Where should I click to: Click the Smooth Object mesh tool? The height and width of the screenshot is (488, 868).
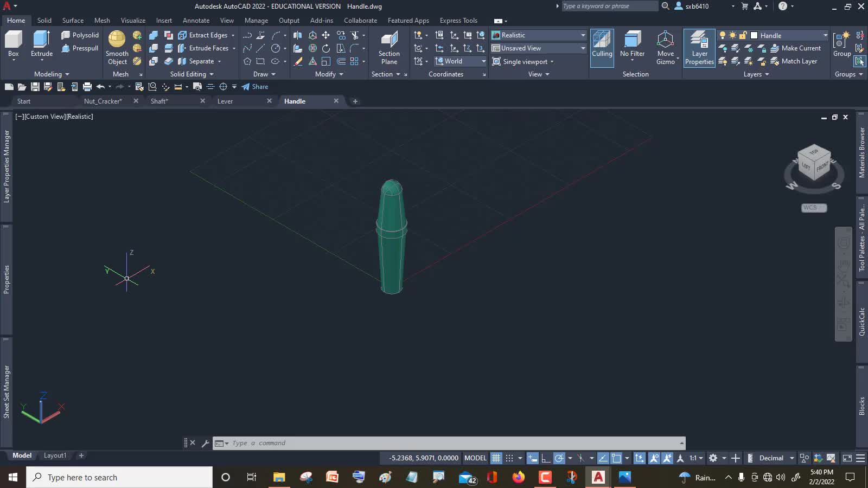tap(117, 48)
